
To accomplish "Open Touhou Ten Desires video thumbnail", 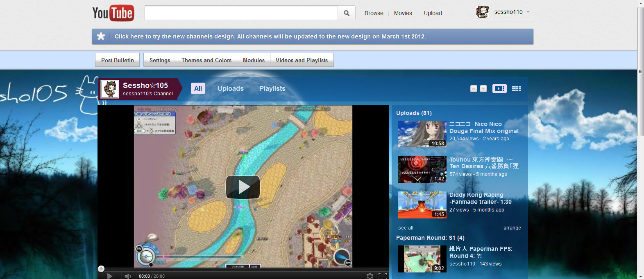I will pos(422,169).
